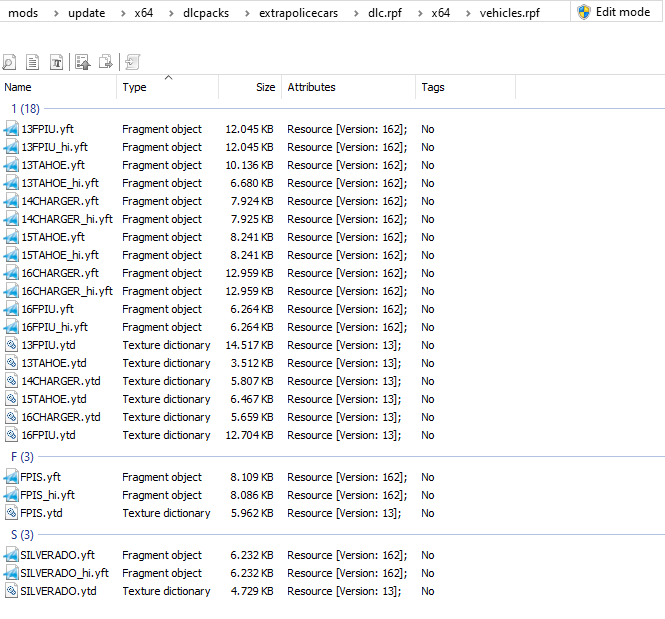This screenshot has height=619, width=665.
Task: Click the texture dictionary icon of 14CHARGER.ytd
Action: (11, 381)
